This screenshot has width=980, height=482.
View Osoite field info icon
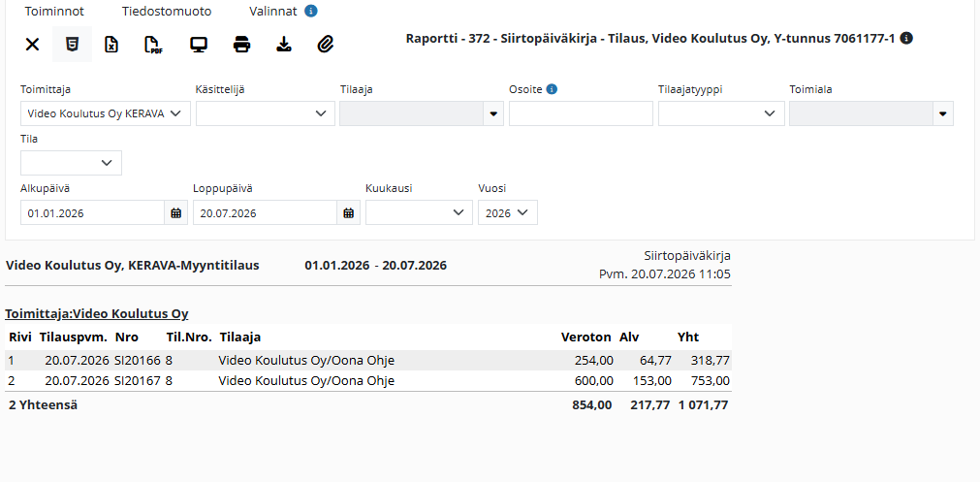click(552, 89)
